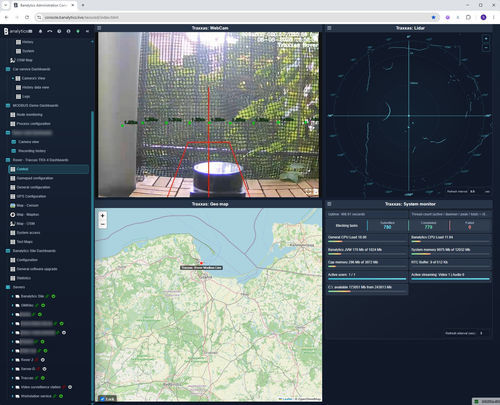
Task: Open Recording history in the sidebar
Action: click(x=32, y=151)
